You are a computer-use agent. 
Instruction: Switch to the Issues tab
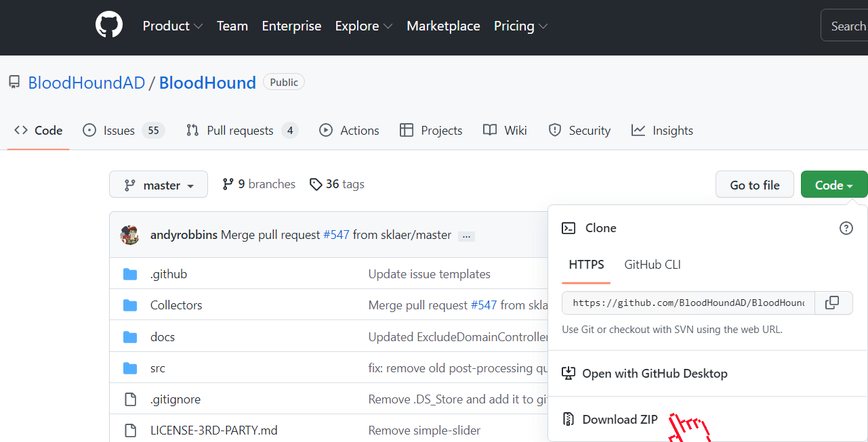(123, 131)
